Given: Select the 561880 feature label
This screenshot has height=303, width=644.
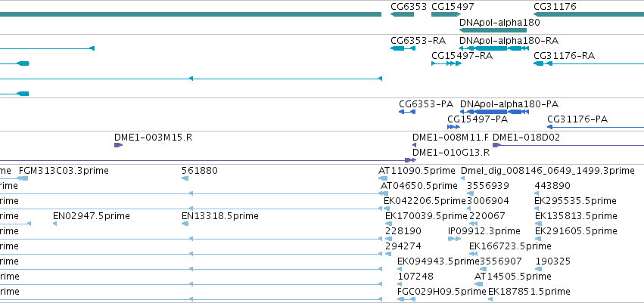Looking at the screenshot, I should pyautogui.click(x=199, y=171).
